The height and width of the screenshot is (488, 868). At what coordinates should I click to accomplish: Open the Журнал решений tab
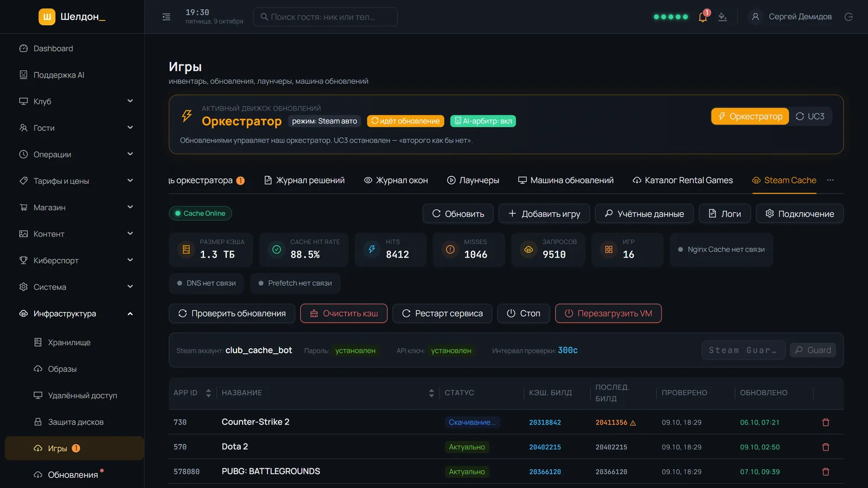(304, 180)
